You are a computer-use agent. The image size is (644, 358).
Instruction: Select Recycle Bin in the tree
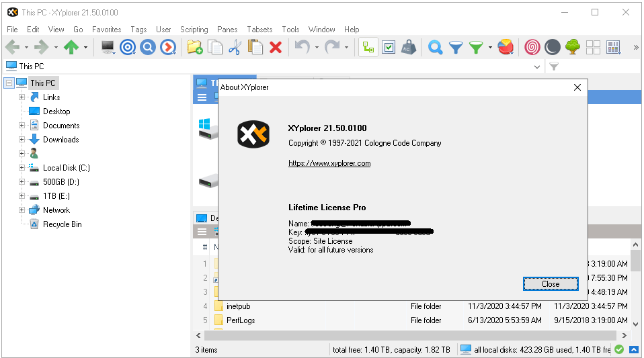(x=62, y=224)
